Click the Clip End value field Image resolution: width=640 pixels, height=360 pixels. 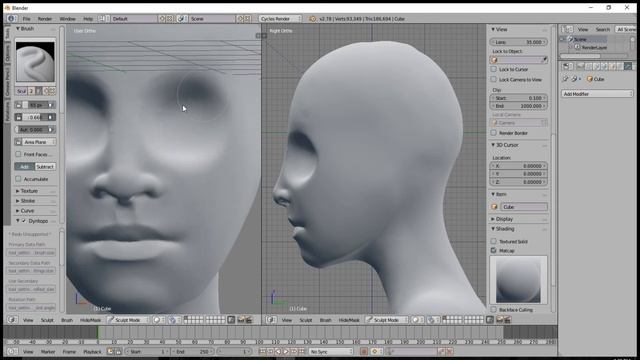[519, 106]
